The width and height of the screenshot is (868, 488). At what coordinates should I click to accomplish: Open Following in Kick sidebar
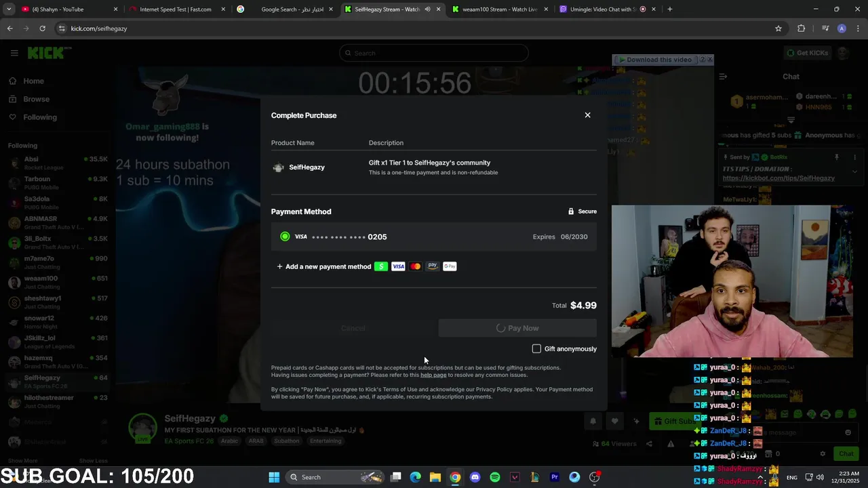click(40, 117)
